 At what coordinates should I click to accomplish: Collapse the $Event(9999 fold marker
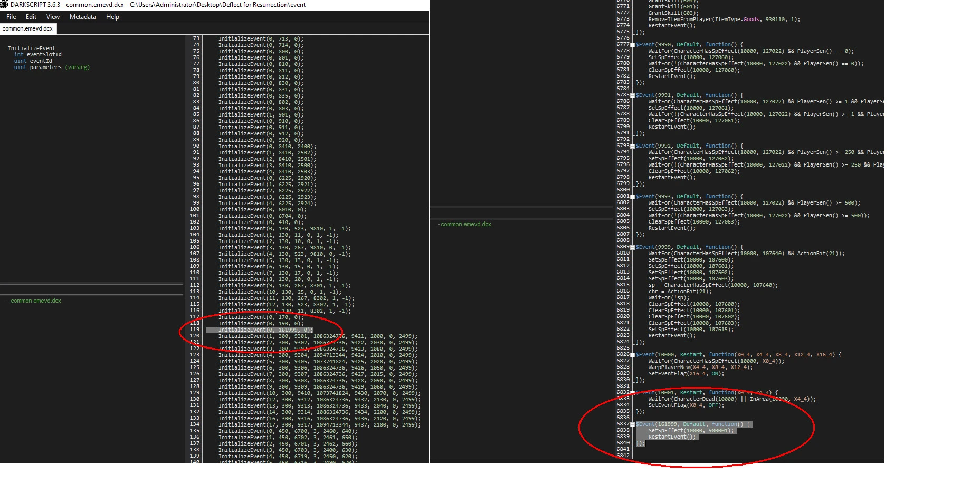(x=632, y=247)
